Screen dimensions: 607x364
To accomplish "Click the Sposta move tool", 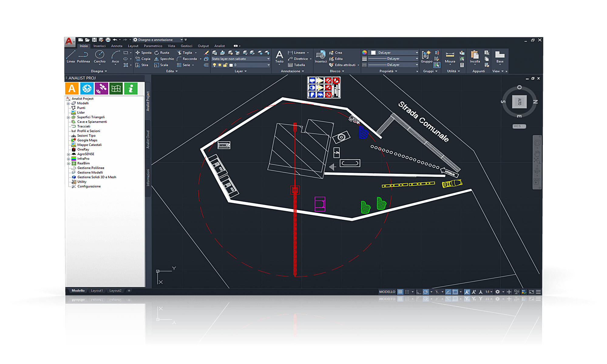I will tap(143, 52).
